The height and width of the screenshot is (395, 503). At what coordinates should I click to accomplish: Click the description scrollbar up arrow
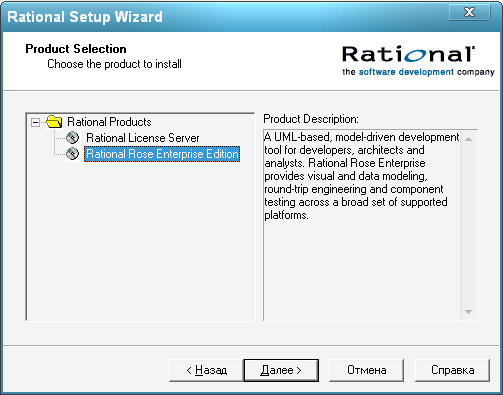tap(468, 139)
